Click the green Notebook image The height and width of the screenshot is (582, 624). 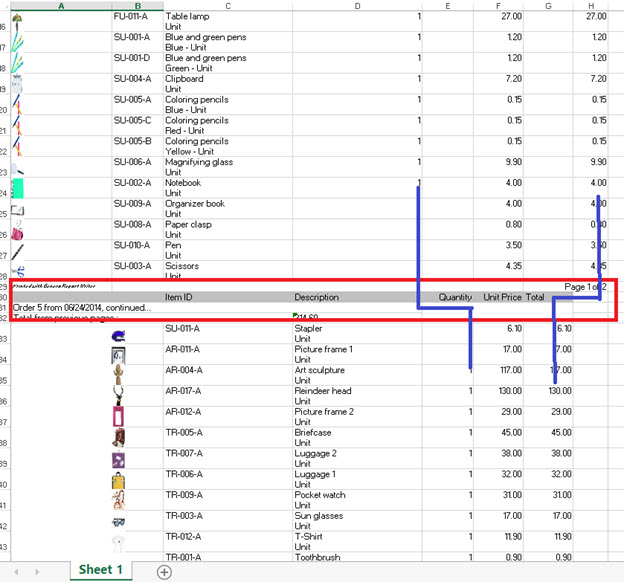tap(17, 188)
